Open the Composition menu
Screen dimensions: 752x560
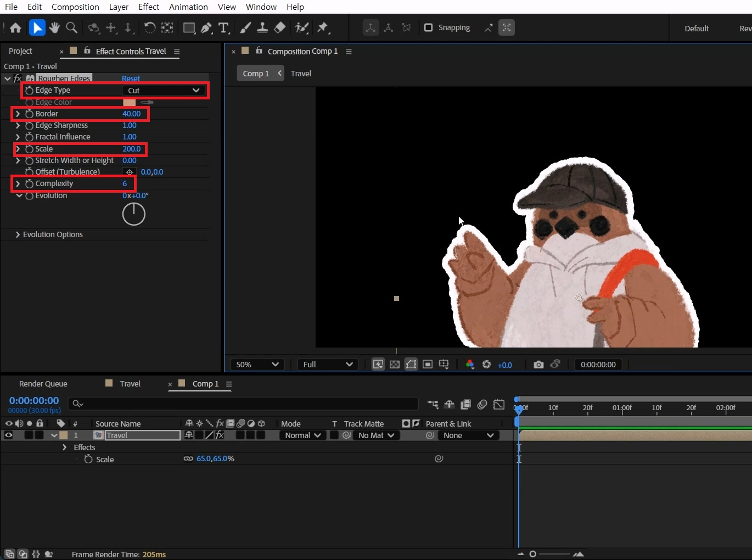click(x=75, y=7)
